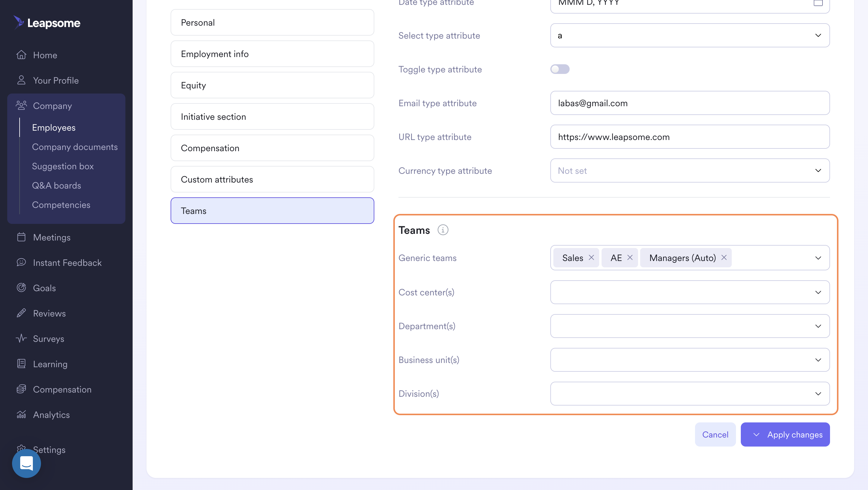Remove the Managers (Auto) team tag
The width and height of the screenshot is (868, 490).
coord(724,258)
